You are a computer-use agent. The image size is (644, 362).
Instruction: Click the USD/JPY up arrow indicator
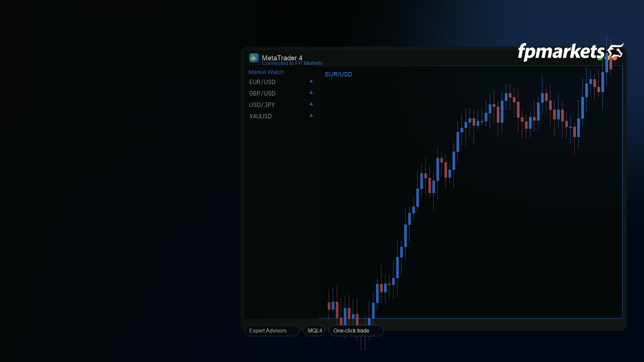[311, 104]
